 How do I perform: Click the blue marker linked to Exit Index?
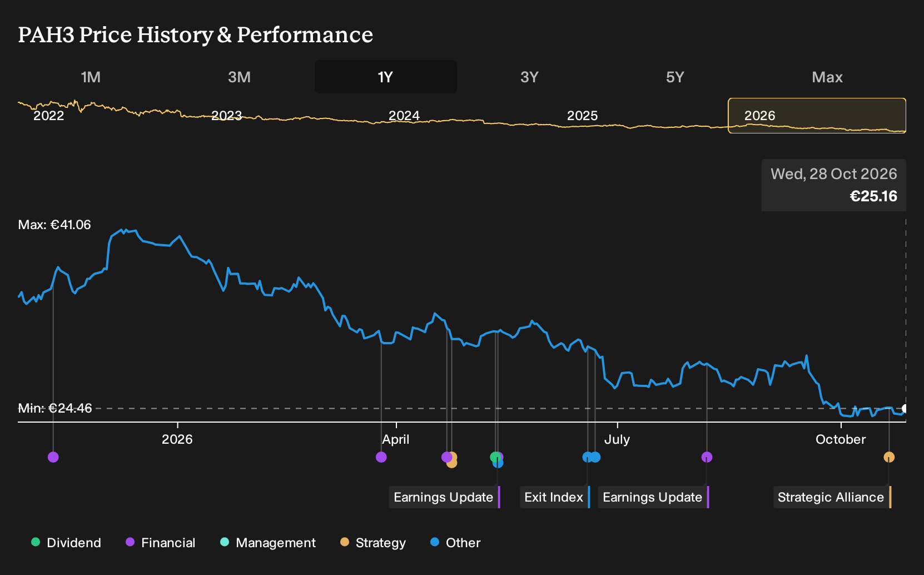coord(588,457)
